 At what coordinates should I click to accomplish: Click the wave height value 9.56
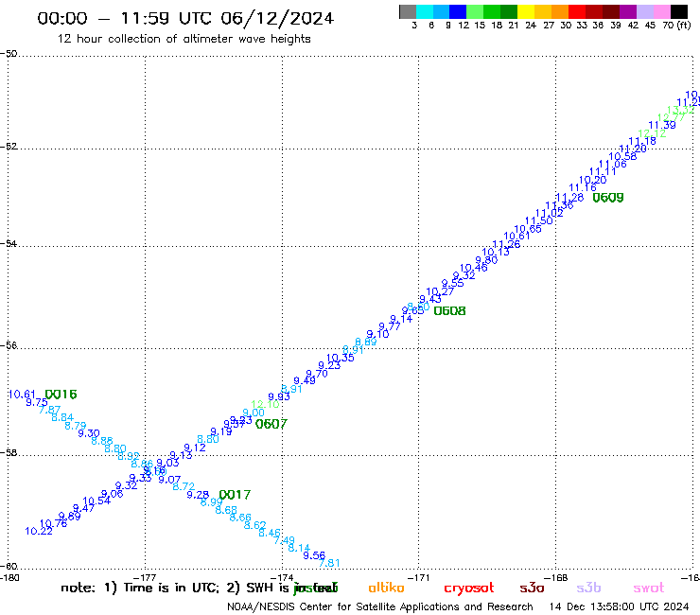point(314,555)
